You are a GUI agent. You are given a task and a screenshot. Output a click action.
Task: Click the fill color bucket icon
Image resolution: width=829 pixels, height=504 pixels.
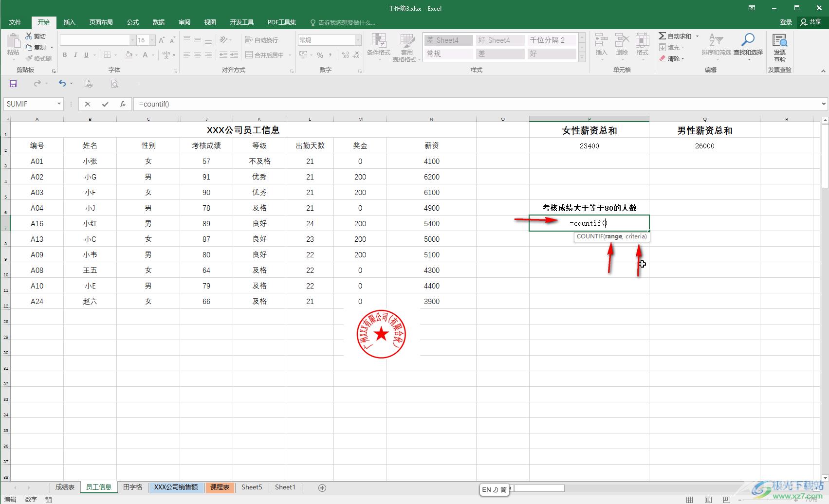129,55
